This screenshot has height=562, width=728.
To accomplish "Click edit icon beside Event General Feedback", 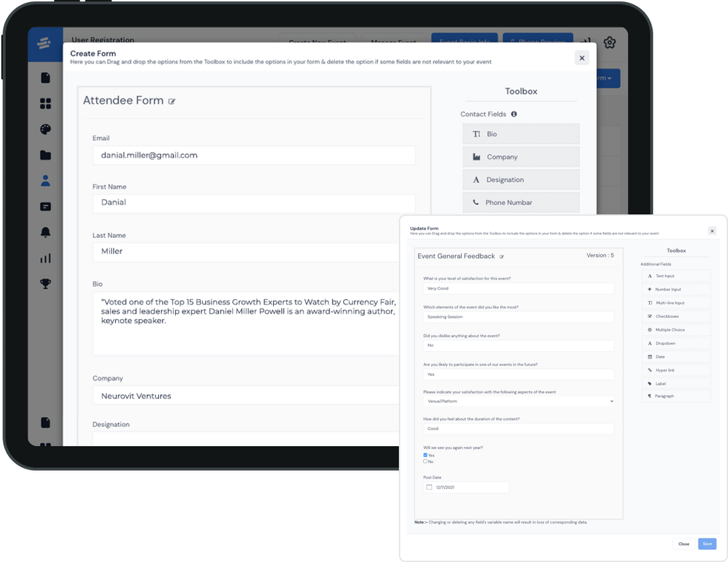I will [x=502, y=257].
